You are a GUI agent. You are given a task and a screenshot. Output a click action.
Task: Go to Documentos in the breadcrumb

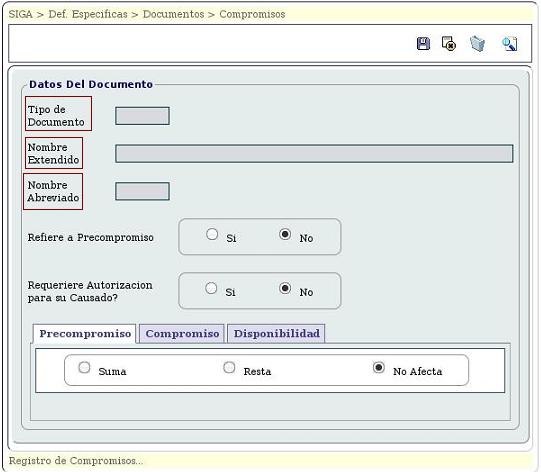click(x=174, y=14)
